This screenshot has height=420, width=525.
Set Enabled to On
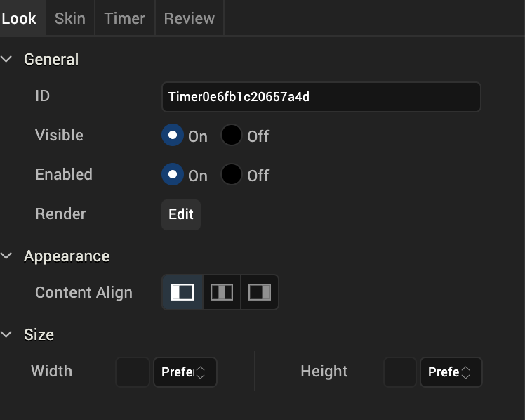click(173, 175)
